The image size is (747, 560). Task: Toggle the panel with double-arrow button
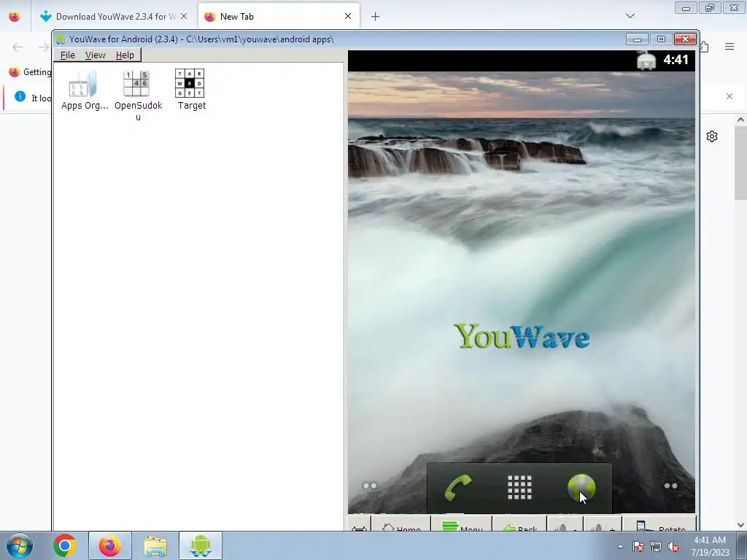(x=359, y=525)
